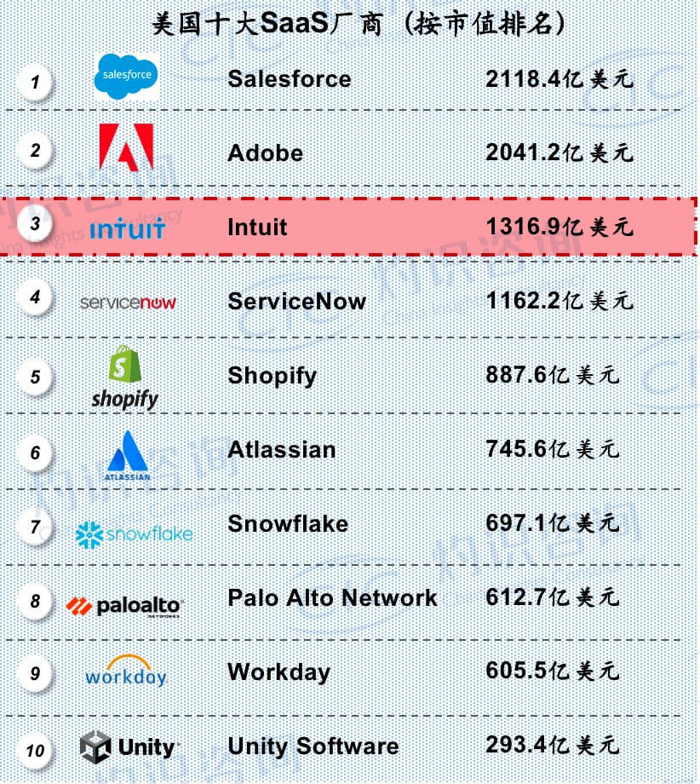Click the paloalto networks logo
This screenshot has width=700, height=784.
point(125,607)
